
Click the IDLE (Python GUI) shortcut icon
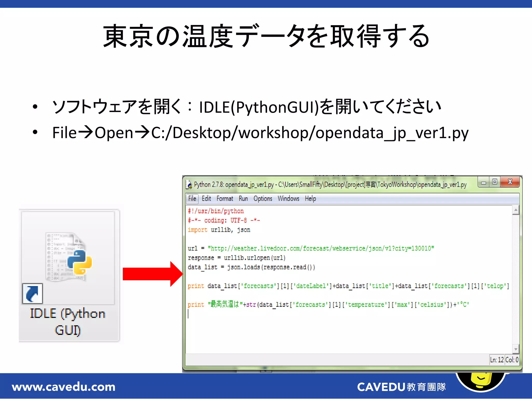[x=69, y=275]
